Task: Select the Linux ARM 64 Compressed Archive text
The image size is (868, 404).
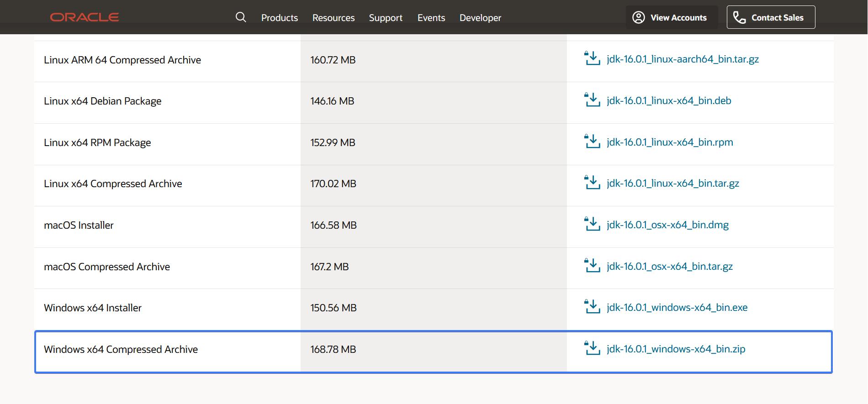Action: point(122,60)
